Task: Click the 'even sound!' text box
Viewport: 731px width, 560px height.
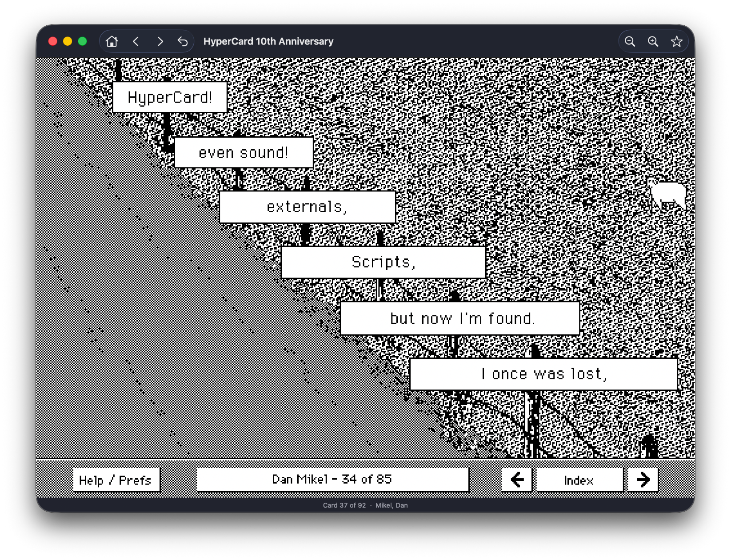Action: (x=244, y=152)
